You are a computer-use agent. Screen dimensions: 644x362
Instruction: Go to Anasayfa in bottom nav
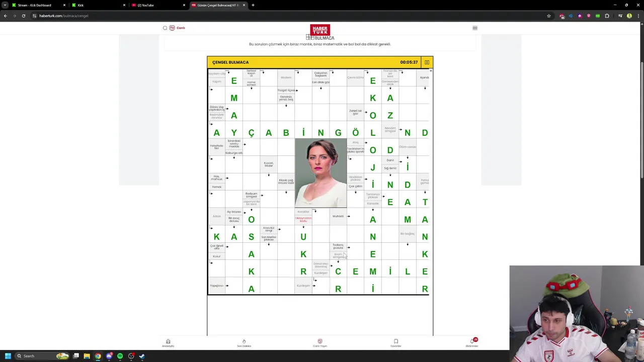point(168,343)
